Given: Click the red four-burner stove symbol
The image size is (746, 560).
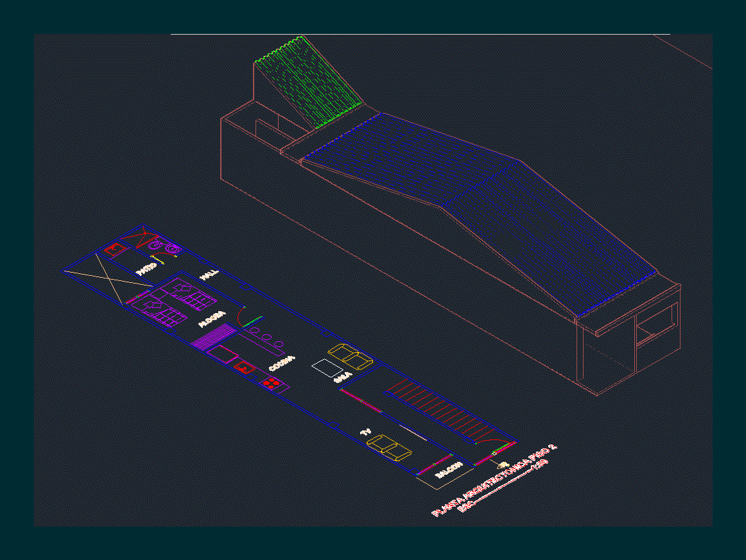Looking at the screenshot, I should [x=271, y=383].
